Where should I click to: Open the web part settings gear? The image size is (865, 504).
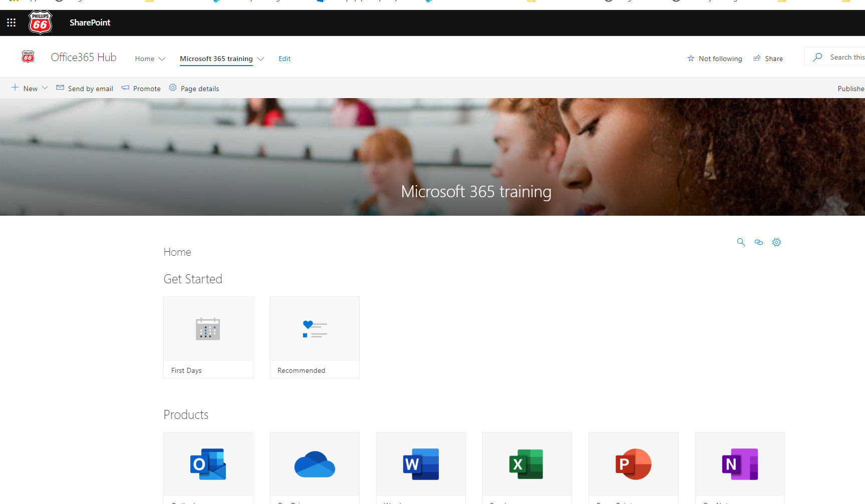pyautogui.click(x=777, y=242)
